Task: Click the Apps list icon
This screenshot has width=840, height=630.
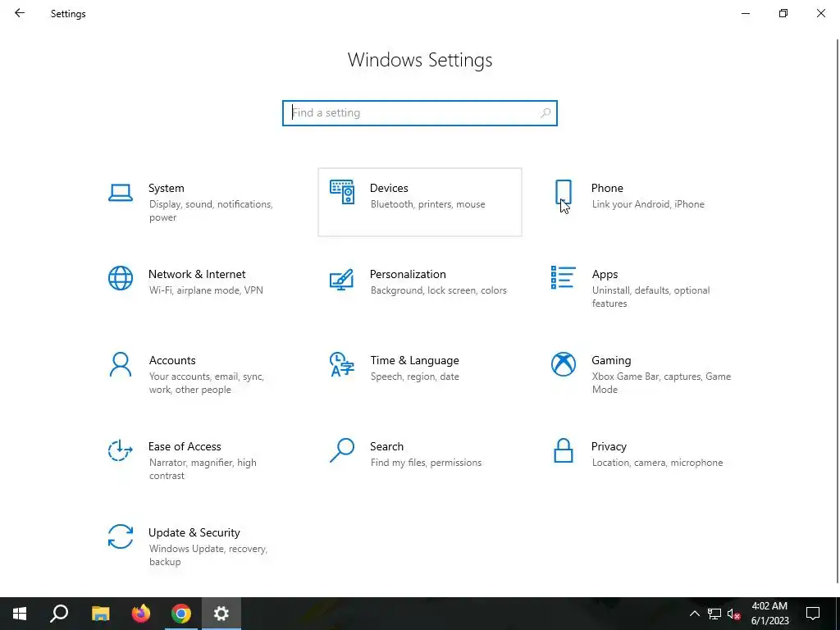Action: click(x=563, y=277)
